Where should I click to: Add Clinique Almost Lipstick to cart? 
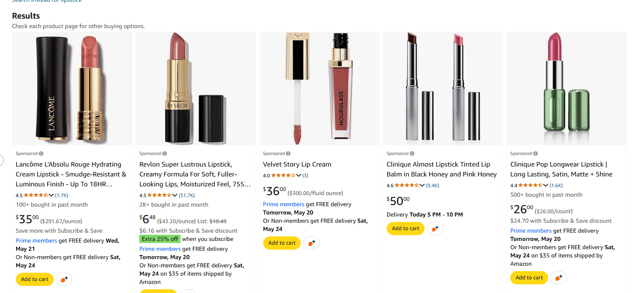405,229
